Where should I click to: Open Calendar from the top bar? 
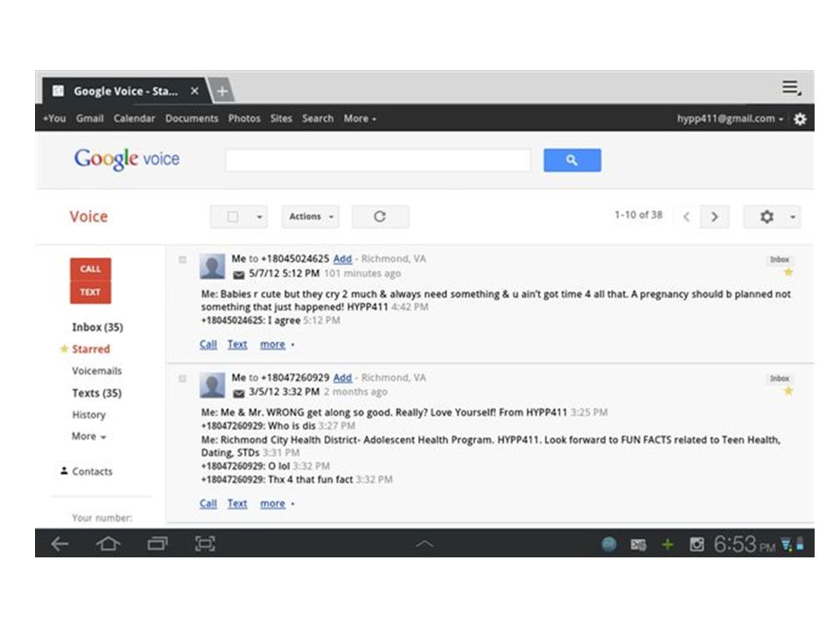pyautogui.click(x=134, y=118)
